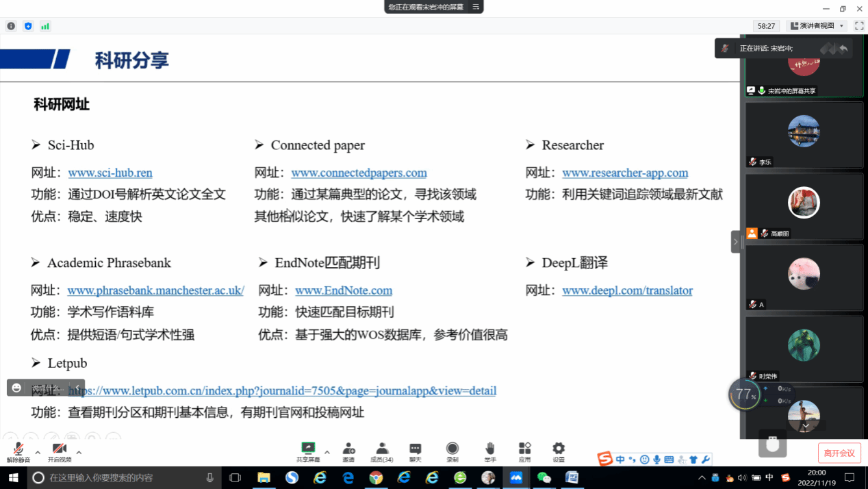Unmute microphone via 解除静音
The width and height of the screenshot is (868, 489).
click(18, 452)
